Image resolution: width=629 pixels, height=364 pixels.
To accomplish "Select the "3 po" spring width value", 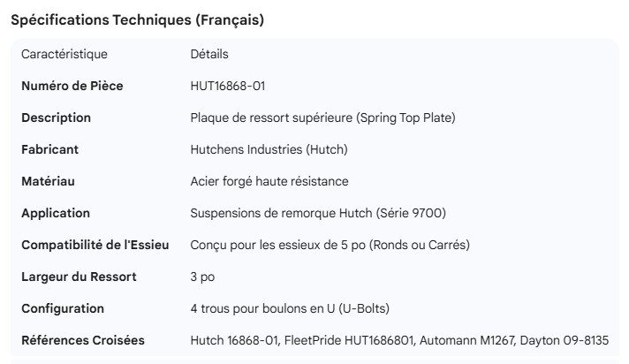I will 203,277.
